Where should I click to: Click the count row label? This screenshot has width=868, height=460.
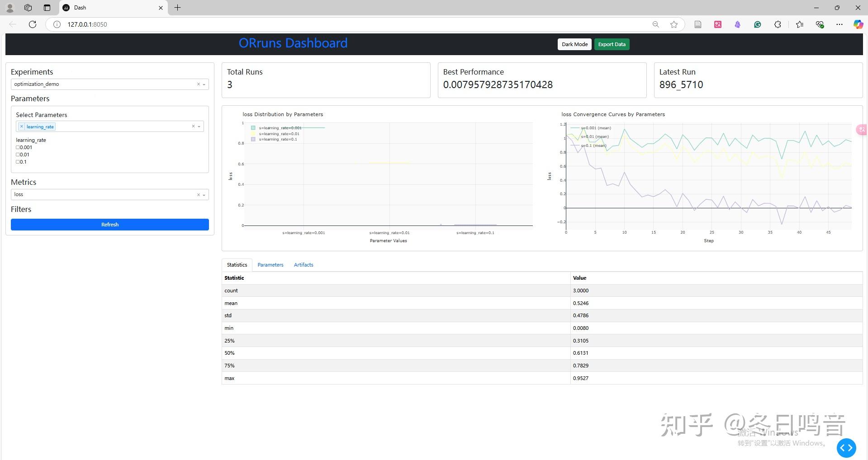pyautogui.click(x=231, y=291)
